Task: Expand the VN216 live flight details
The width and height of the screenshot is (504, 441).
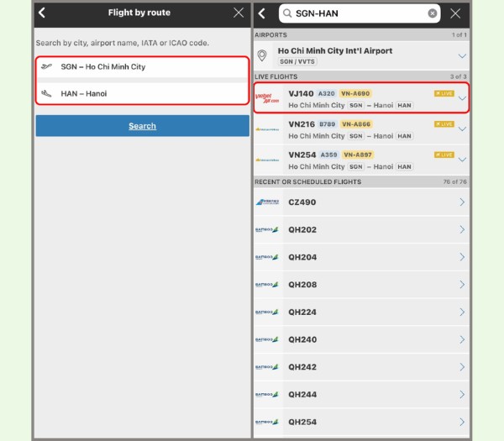Action: pos(461,129)
